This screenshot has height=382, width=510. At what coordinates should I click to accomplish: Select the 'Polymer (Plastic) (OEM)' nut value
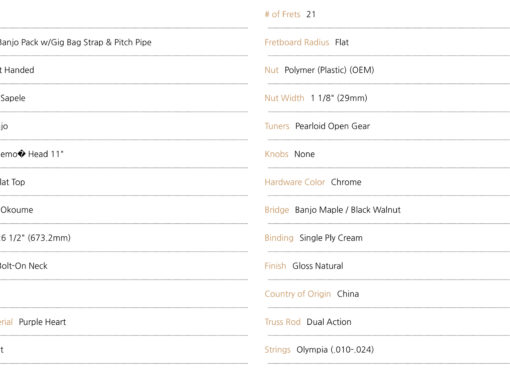[x=329, y=70]
